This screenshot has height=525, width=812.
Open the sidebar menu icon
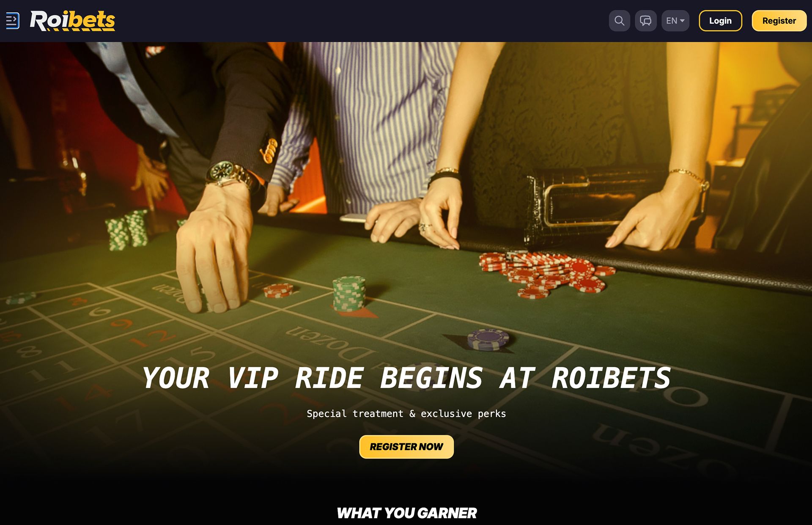pos(12,21)
